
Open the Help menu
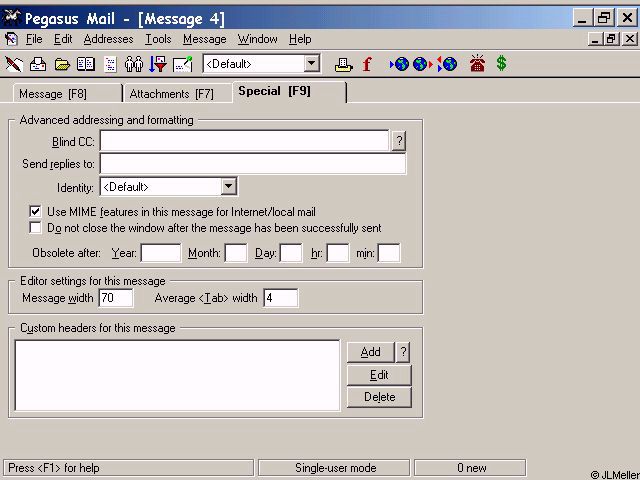[300, 39]
